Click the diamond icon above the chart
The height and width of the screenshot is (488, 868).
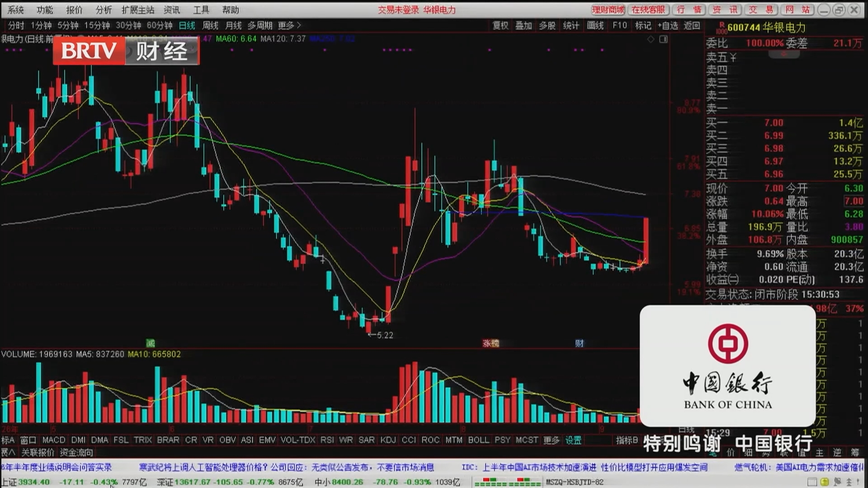pos(651,39)
